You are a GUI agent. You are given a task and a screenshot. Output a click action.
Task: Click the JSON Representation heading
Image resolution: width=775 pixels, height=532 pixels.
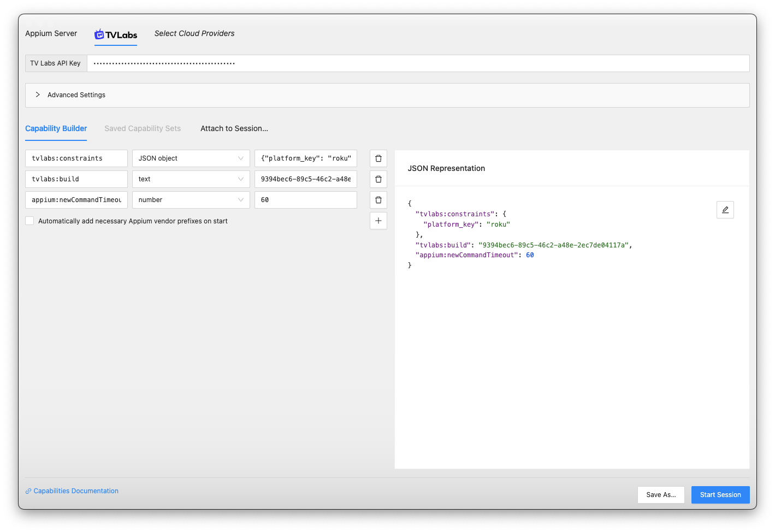point(446,168)
